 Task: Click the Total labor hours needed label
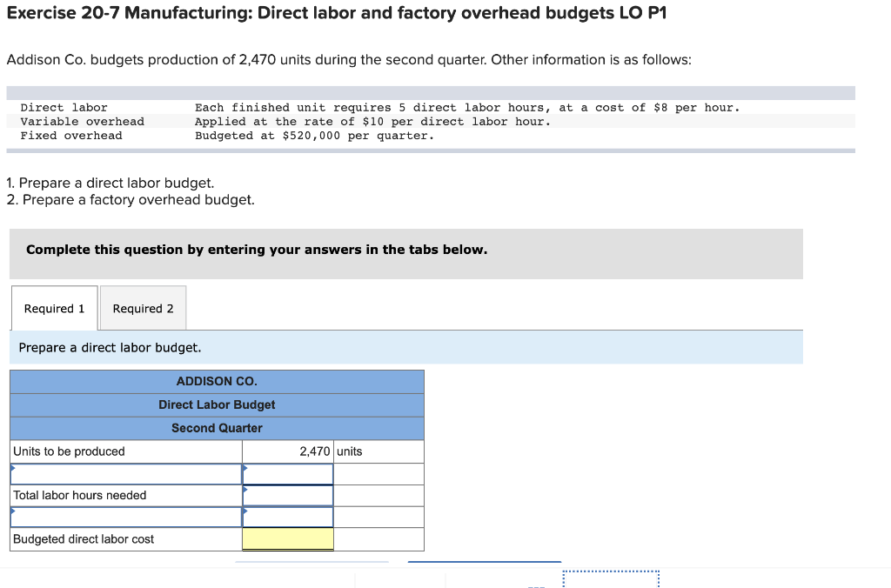(79, 496)
